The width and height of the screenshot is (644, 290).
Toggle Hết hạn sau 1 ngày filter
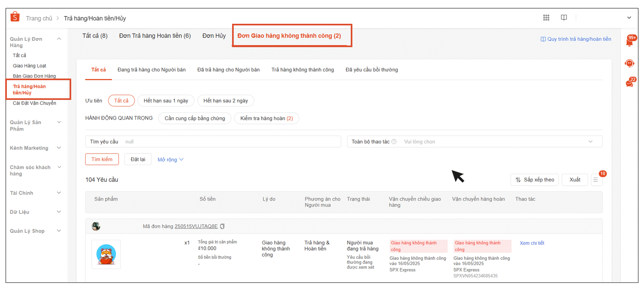pyautogui.click(x=166, y=101)
